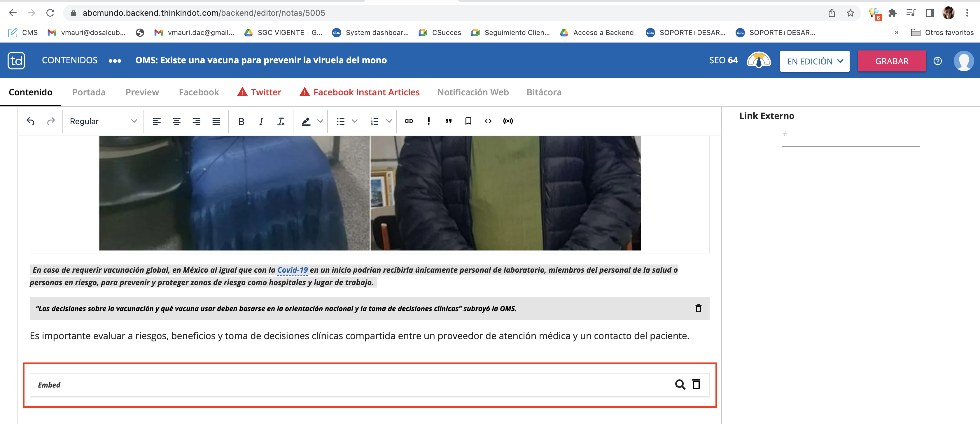Delete the Embed block with trash icon
The image size is (980, 424).
tap(696, 384)
